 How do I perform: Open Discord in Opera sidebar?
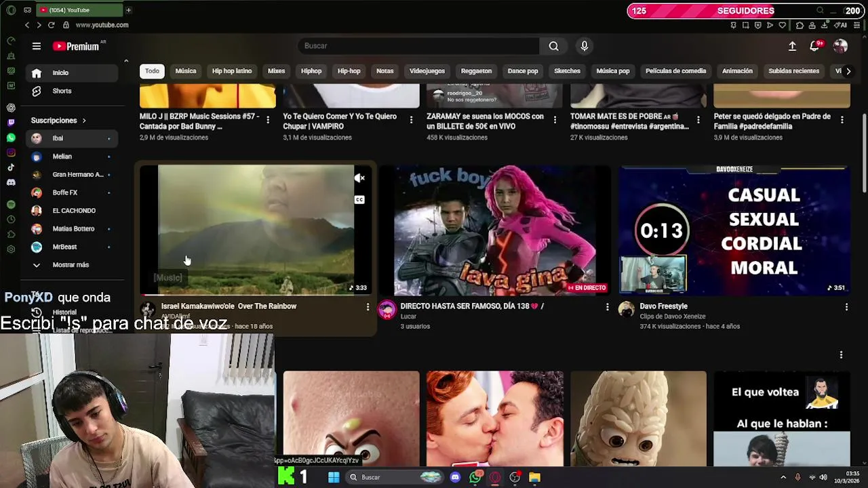click(x=11, y=182)
